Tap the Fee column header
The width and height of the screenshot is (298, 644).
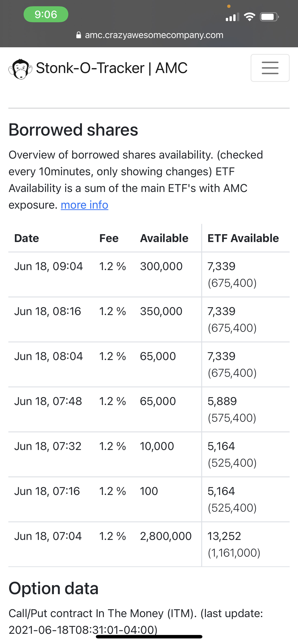point(109,238)
